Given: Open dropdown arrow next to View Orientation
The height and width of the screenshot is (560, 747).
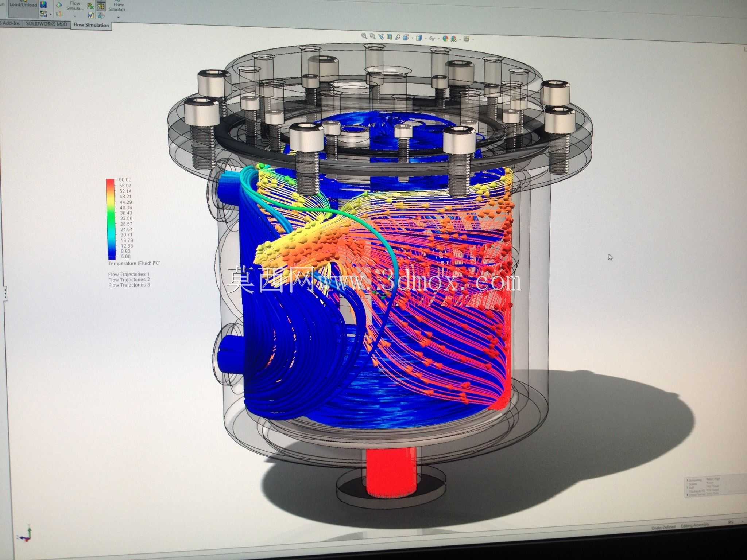Looking at the screenshot, I should [x=413, y=38].
